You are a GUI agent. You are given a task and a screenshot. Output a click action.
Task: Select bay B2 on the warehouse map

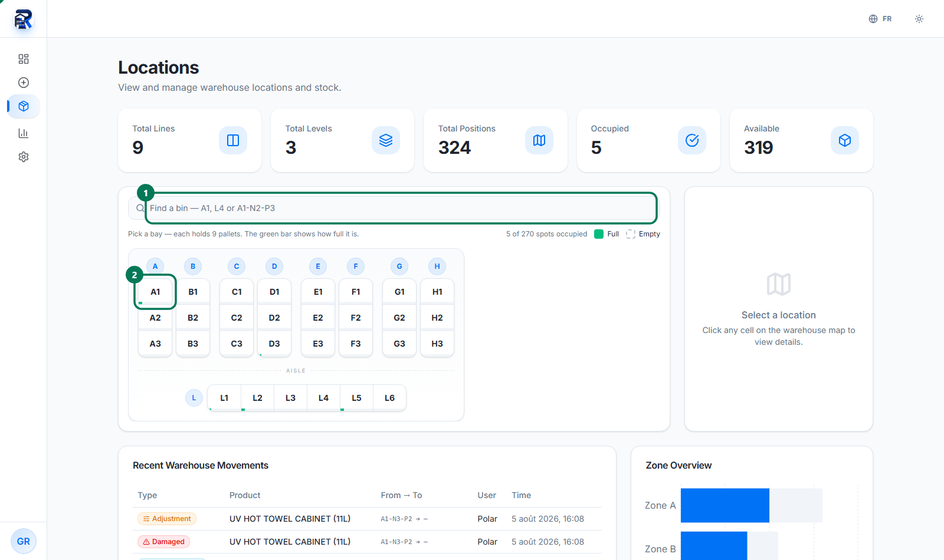pyautogui.click(x=193, y=318)
